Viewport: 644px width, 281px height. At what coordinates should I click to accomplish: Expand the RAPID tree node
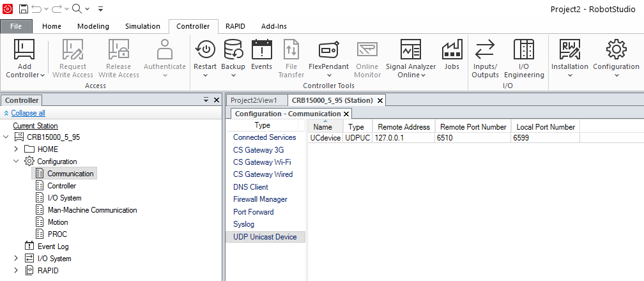click(17, 271)
